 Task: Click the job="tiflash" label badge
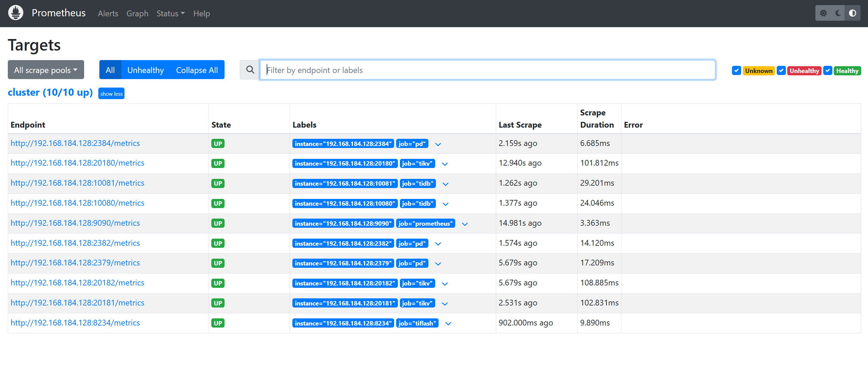(x=417, y=323)
